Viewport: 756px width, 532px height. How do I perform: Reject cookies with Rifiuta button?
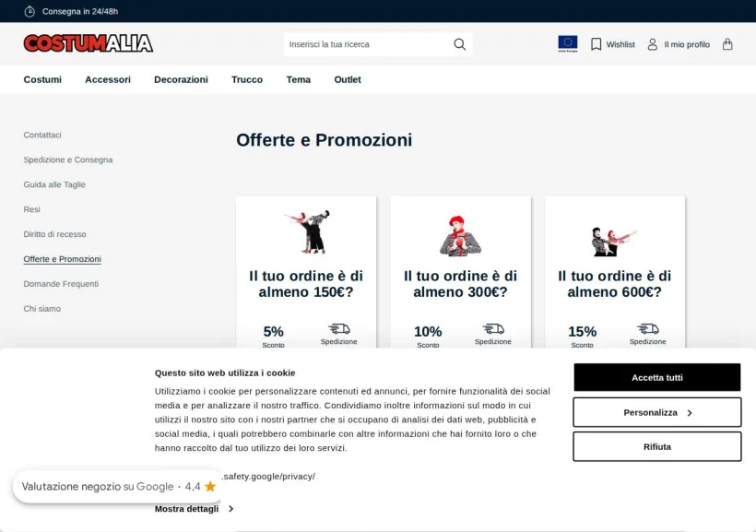click(x=657, y=446)
